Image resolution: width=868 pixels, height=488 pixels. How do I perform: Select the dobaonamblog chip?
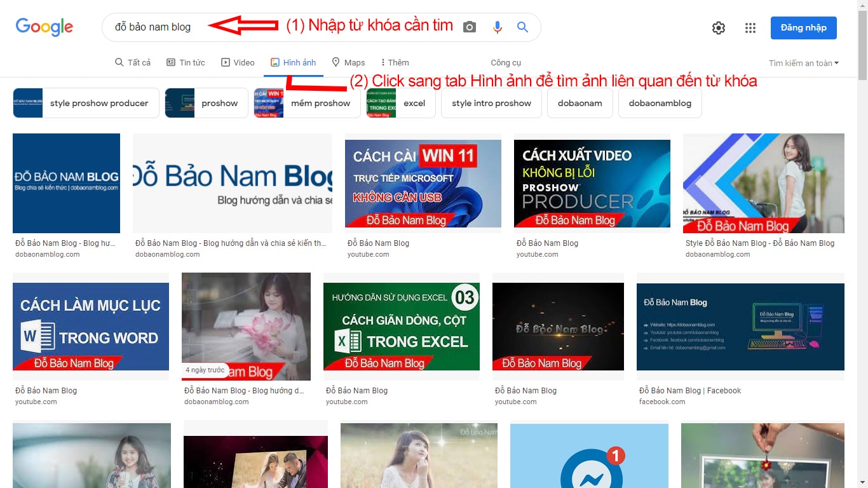[x=660, y=103]
